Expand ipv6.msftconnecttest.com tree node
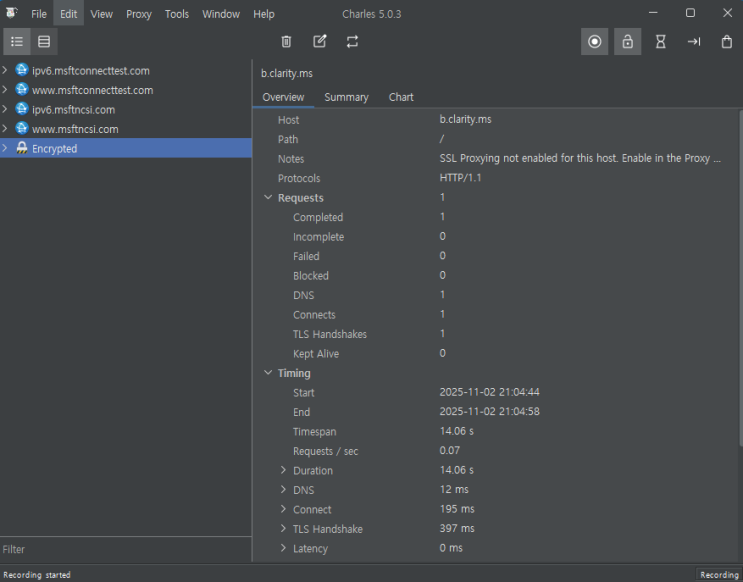This screenshot has width=743, height=582. [5, 70]
